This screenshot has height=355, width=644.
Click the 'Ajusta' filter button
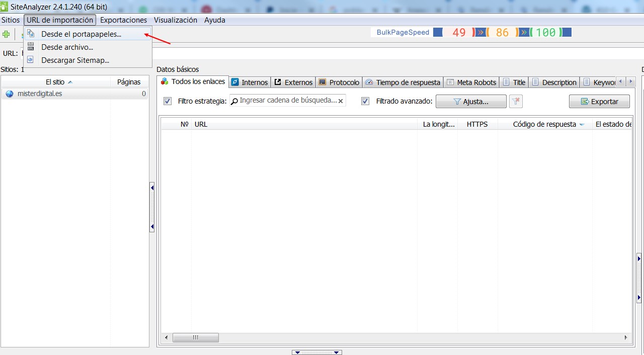(471, 101)
